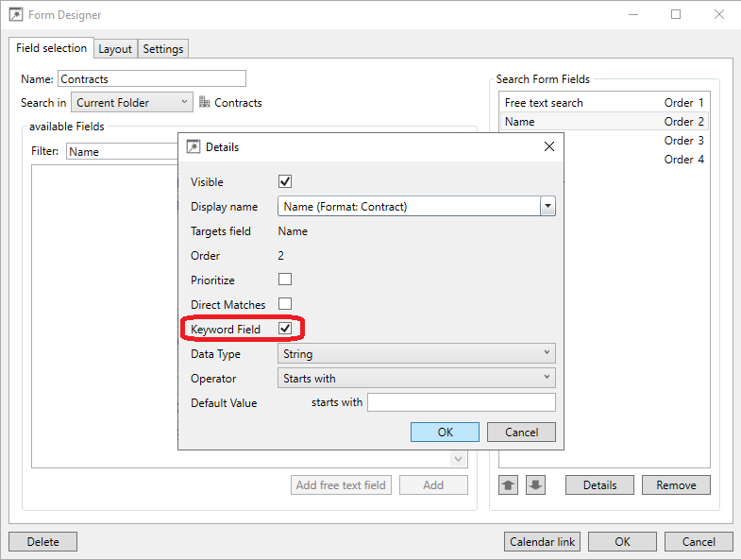Click the move down arrow button
This screenshot has width=741, height=560.
click(x=535, y=485)
